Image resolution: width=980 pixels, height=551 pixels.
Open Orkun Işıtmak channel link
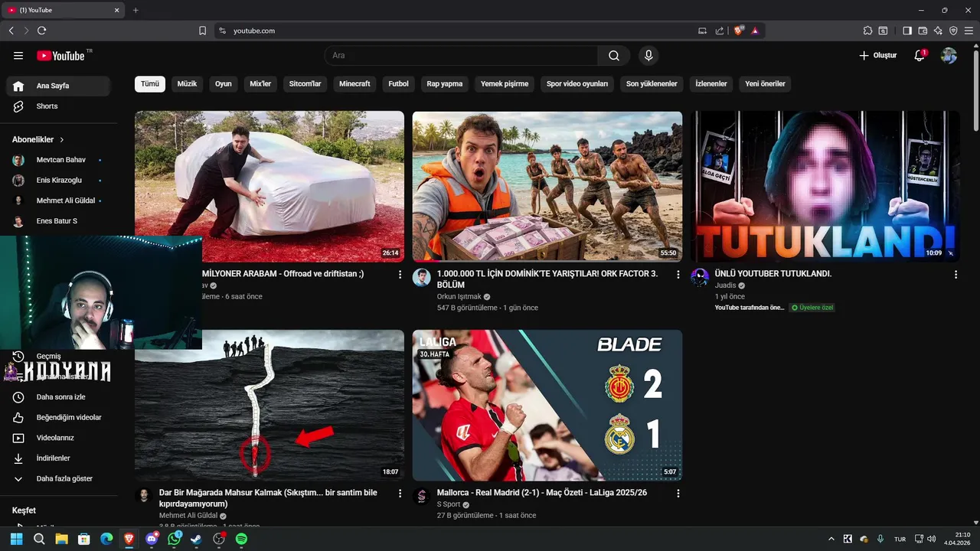coord(459,297)
